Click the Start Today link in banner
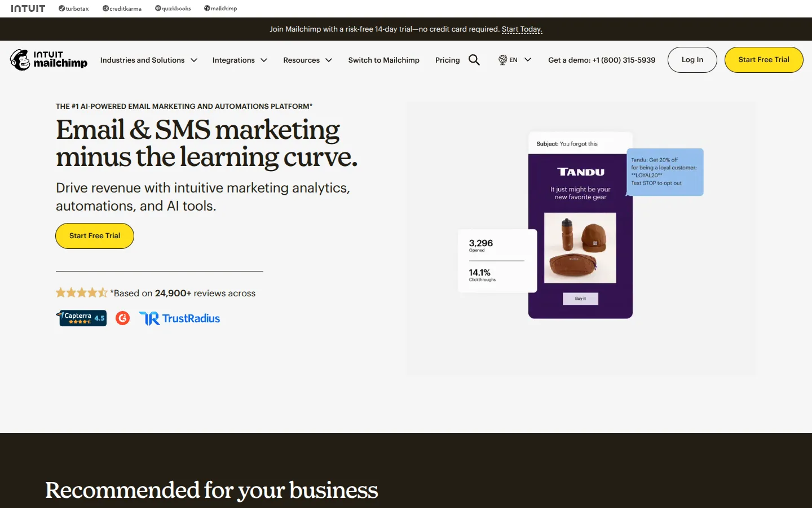This screenshot has height=508, width=812. point(522,29)
